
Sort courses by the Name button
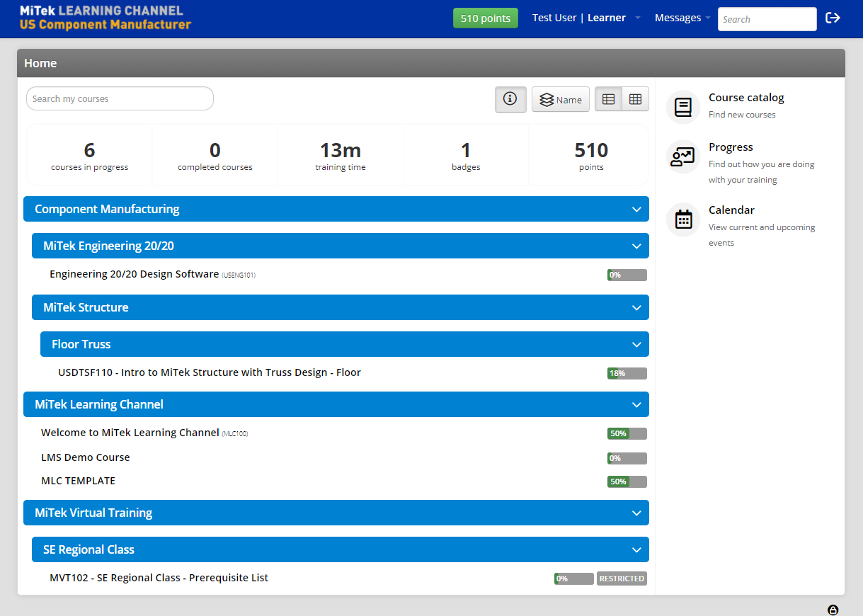(x=561, y=100)
